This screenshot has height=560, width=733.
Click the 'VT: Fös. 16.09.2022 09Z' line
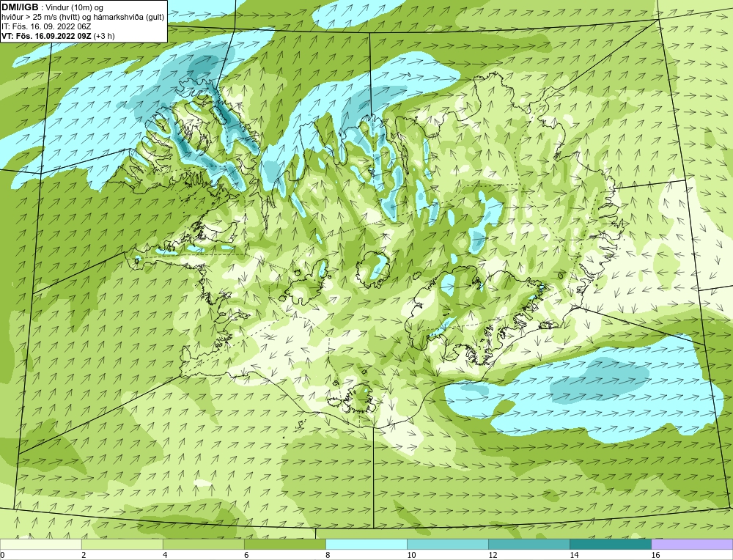click(x=58, y=35)
